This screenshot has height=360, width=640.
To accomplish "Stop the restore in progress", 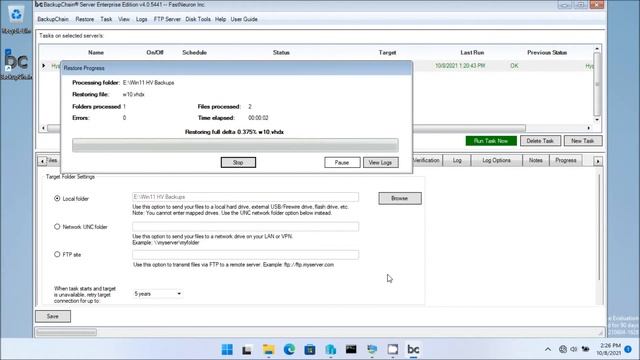I will pos(238,162).
